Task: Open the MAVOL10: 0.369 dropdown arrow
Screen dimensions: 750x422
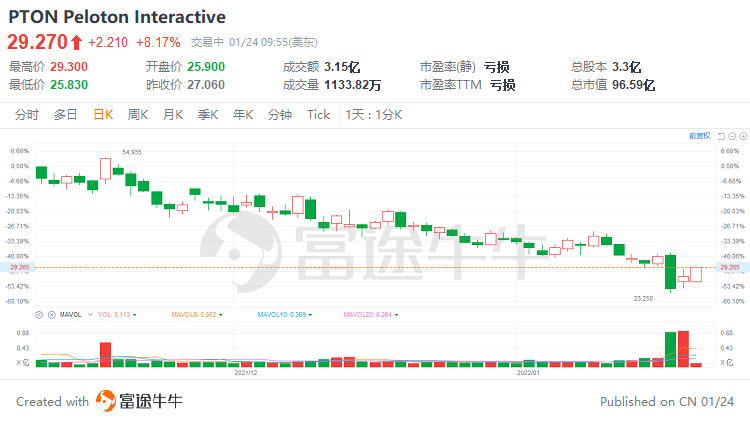Action: coord(310,315)
